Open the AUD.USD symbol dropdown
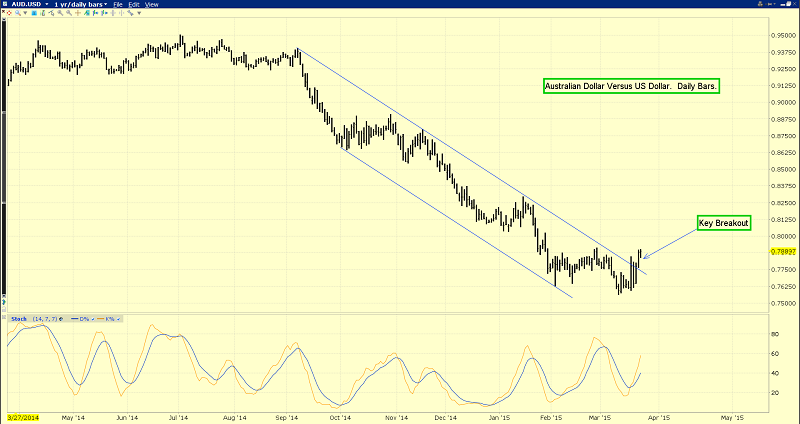 coord(47,5)
